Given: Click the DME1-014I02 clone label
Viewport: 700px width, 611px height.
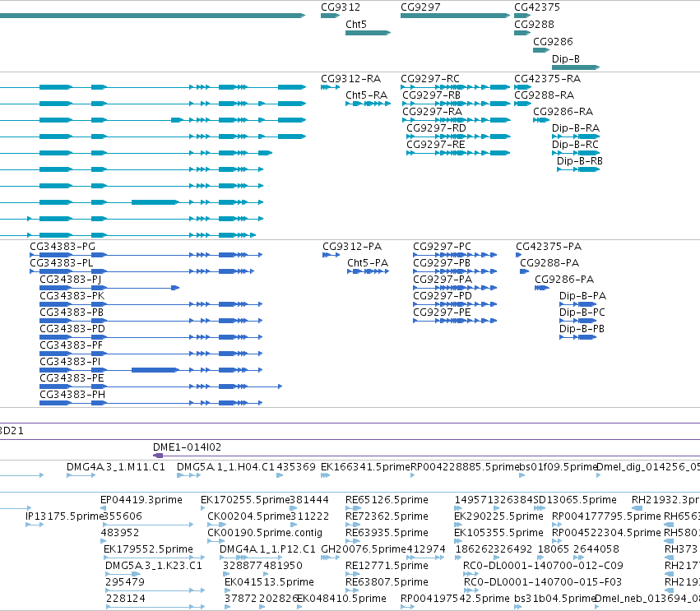Looking at the screenshot, I should [187, 447].
